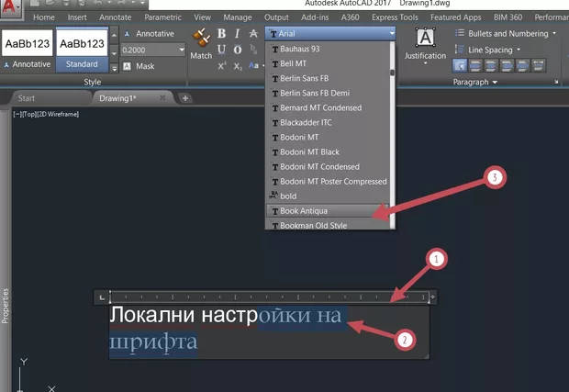This screenshot has height=392, width=569.
Task: Choose Berlin Sans FB Demi font
Action: (328, 93)
